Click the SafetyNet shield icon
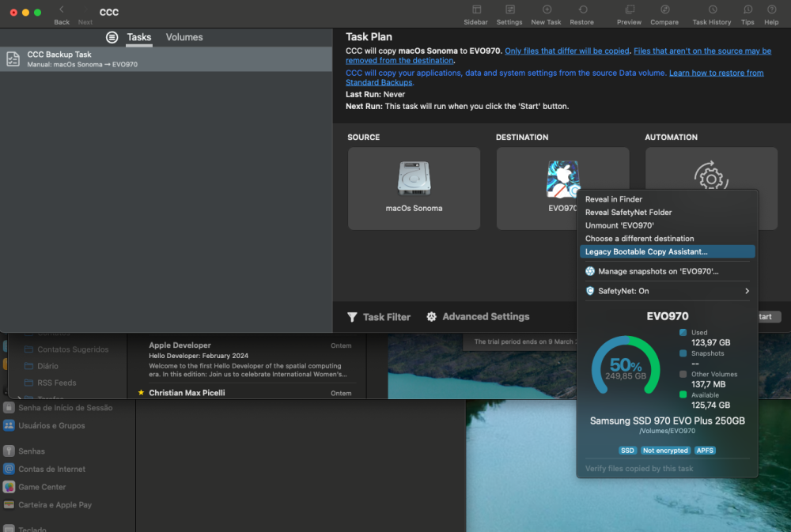 pyautogui.click(x=590, y=291)
